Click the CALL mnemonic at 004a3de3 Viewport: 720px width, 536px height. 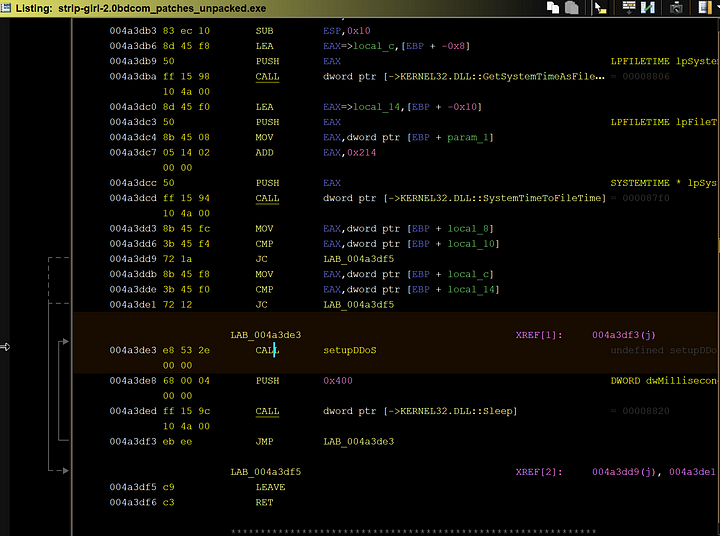tap(267, 350)
